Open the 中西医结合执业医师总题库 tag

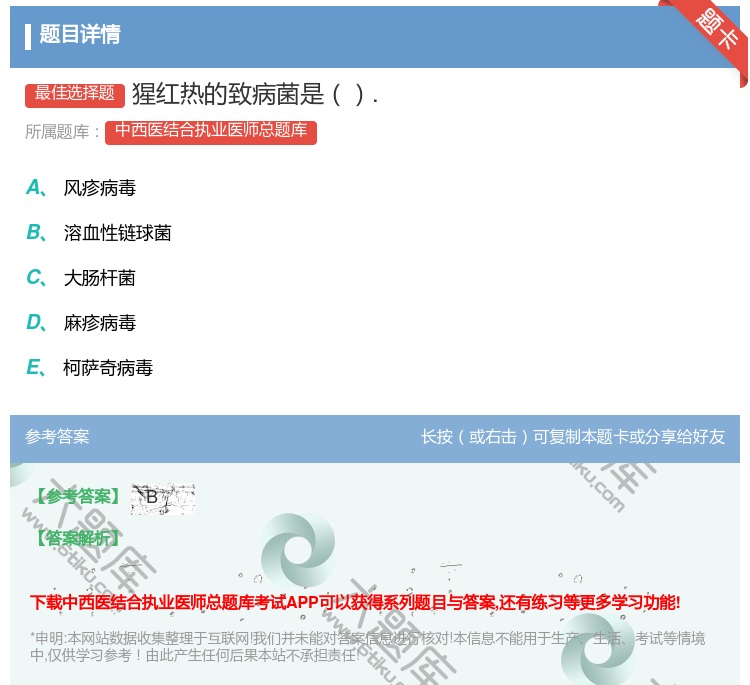click(211, 132)
